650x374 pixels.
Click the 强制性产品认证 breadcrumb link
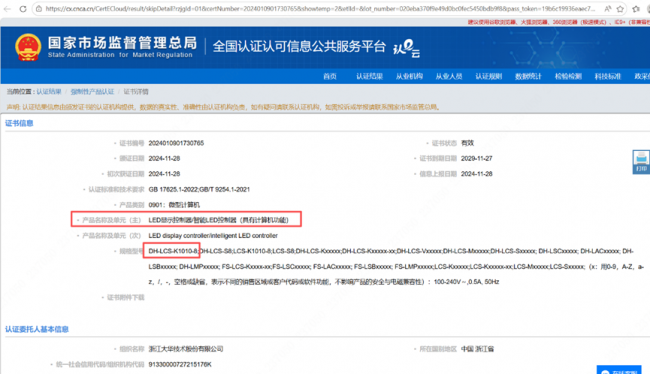(92, 92)
